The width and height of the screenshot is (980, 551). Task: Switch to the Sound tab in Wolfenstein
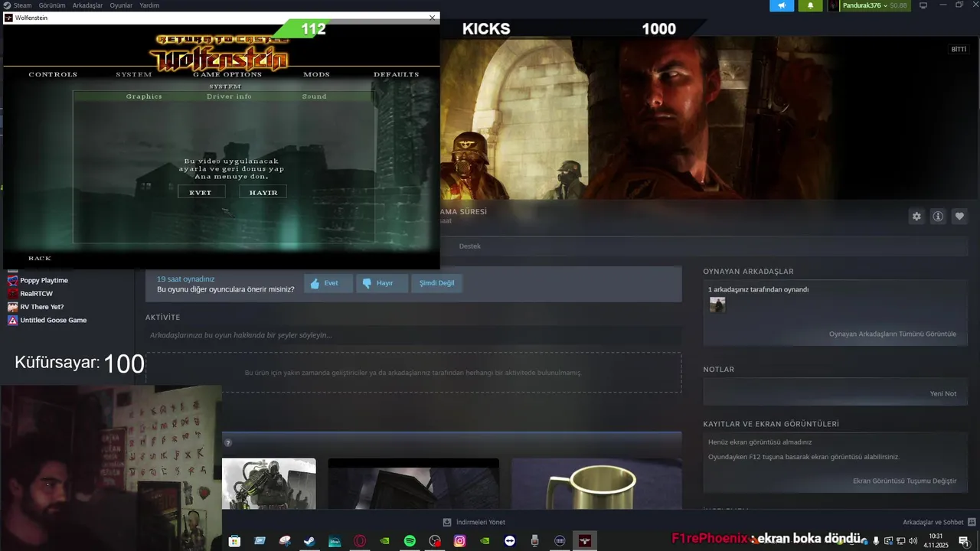pyautogui.click(x=314, y=96)
